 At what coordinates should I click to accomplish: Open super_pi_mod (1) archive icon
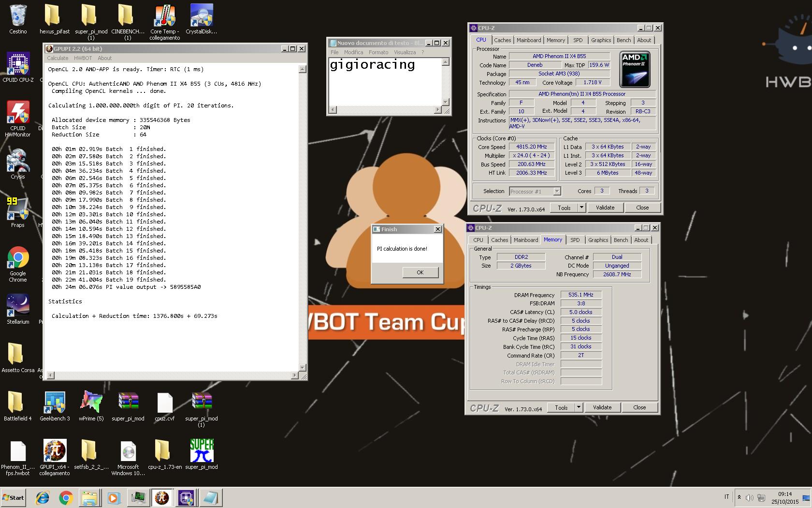coord(202,409)
